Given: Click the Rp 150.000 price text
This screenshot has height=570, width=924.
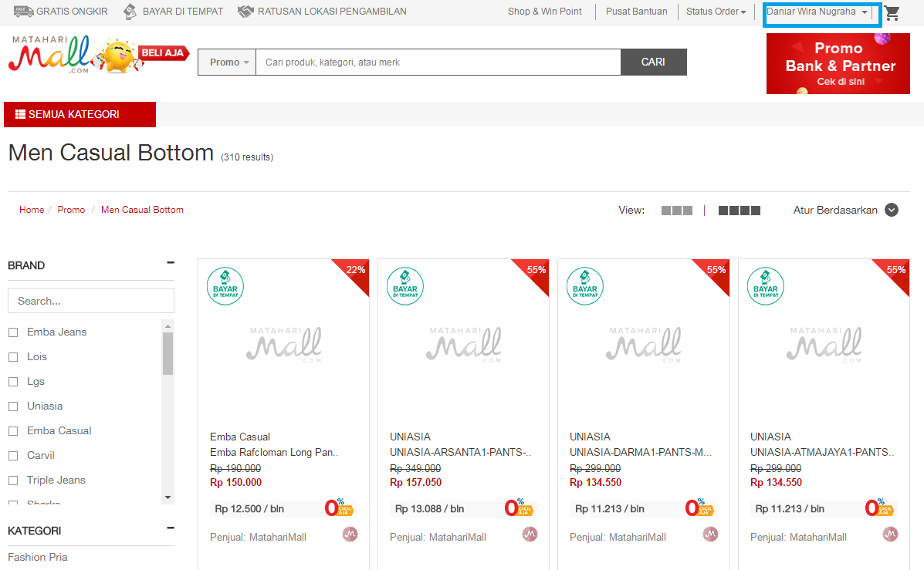Looking at the screenshot, I should point(235,482).
